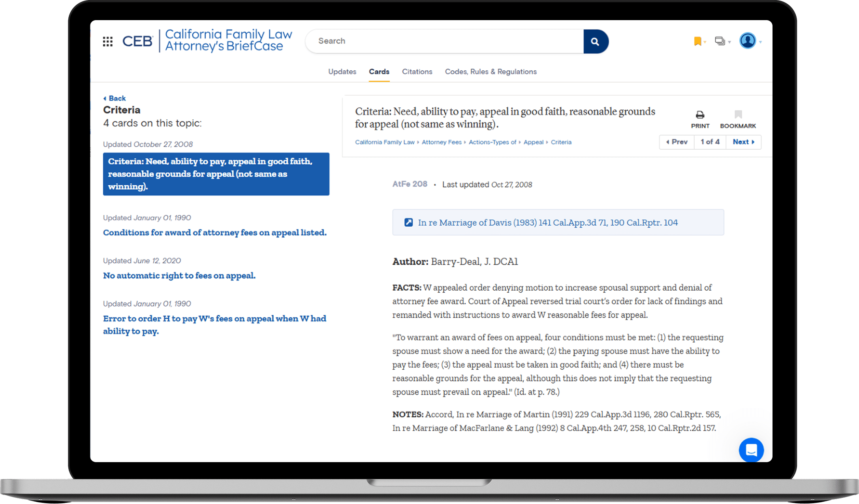Switch to the Updates tab
The width and height of the screenshot is (859, 504).
point(342,71)
